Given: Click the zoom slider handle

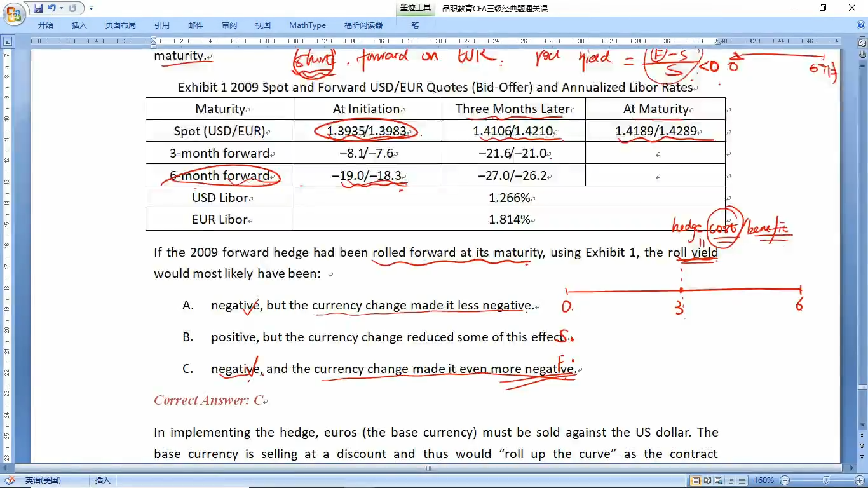Looking at the screenshot, I should coord(825,480).
